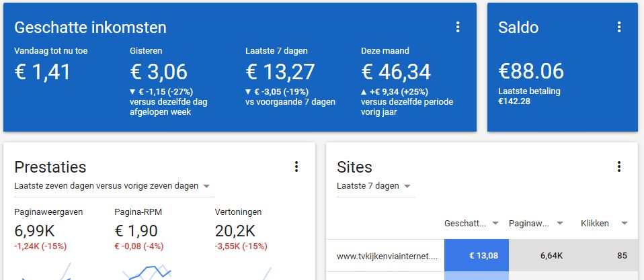Click the Deze maand € 46,34 amount
Image resolution: width=644 pixels, height=280 pixels.
pos(396,72)
